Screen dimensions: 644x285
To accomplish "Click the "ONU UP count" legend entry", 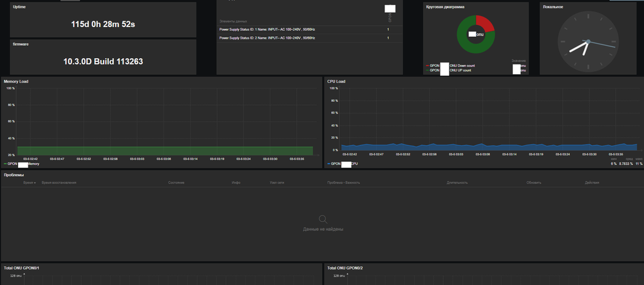I will tap(460, 70).
